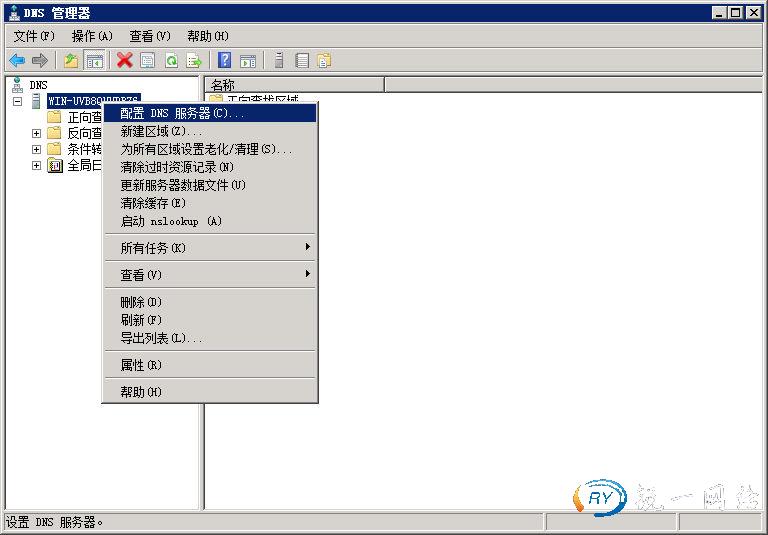Screen dimensions: 768x535
Task: Click the Export list toolbar icon
Action: (194, 61)
